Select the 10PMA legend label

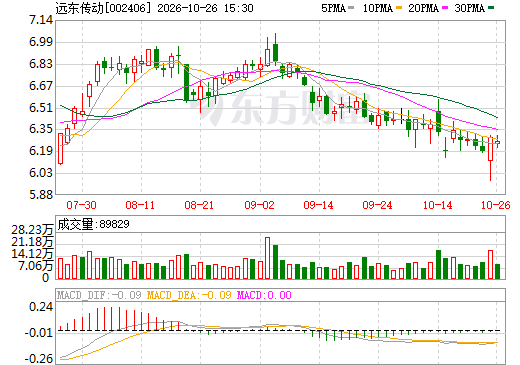click(377, 8)
